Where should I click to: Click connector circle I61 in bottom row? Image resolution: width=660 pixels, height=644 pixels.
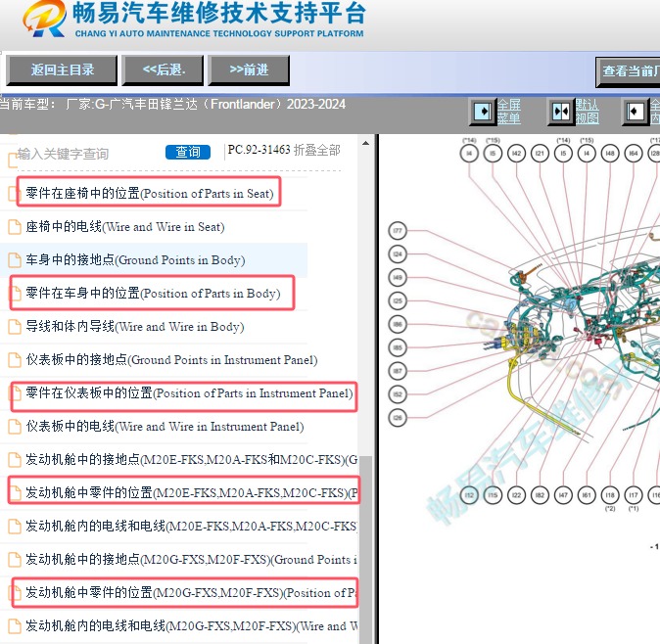pyautogui.click(x=587, y=495)
